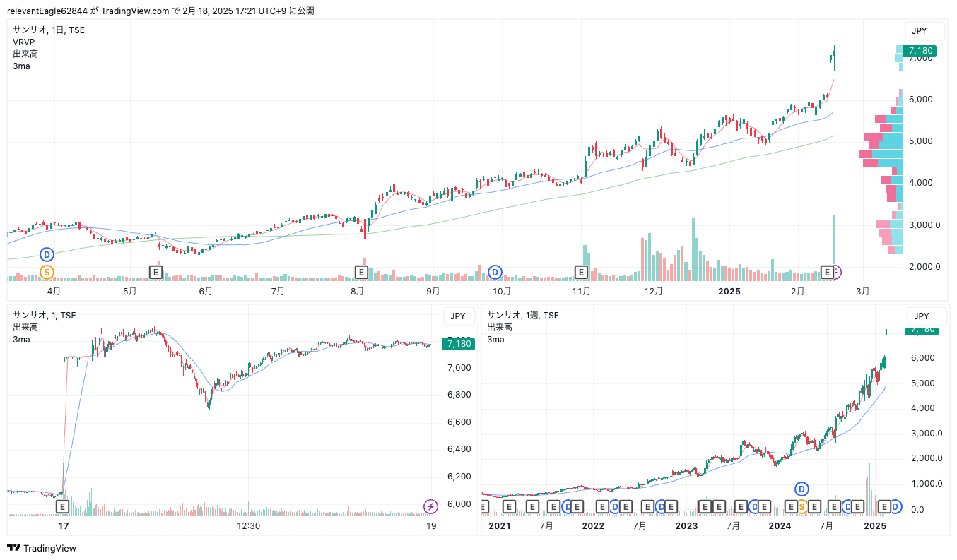Click the bold 2025 label on the daily axis
The image size is (957, 560).
tap(729, 291)
